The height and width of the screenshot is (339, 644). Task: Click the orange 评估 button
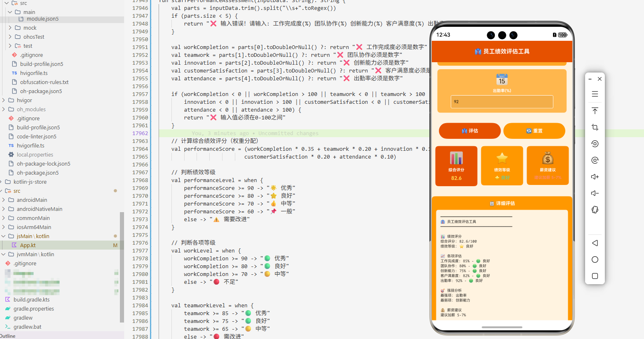[470, 131]
